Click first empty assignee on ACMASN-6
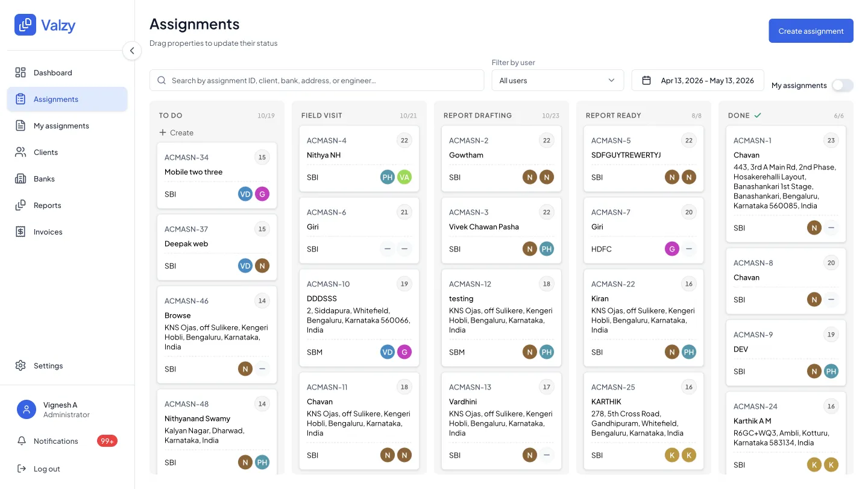This screenshot has width=868, height=489. click(388, 249)
